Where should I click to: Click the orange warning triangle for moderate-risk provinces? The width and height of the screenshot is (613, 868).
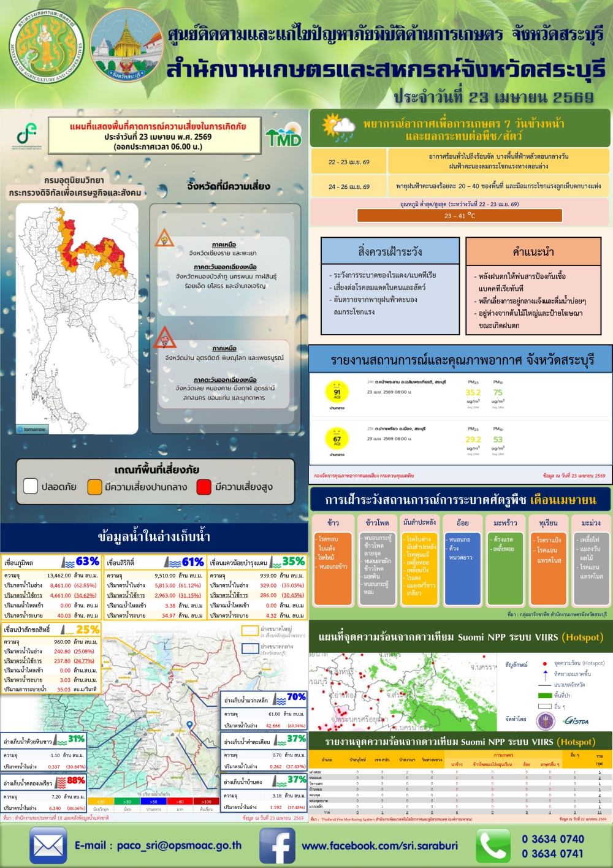(x=164, y=238)
